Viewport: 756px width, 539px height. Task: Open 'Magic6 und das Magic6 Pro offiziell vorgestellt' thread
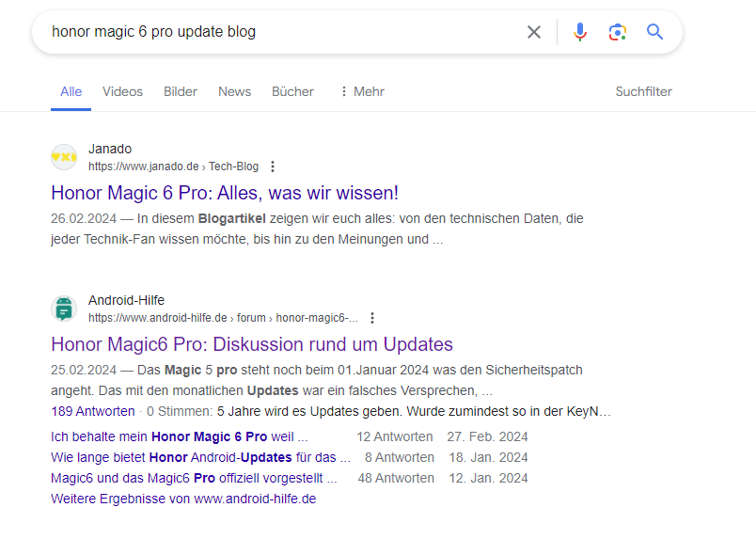tap(194, 478)
